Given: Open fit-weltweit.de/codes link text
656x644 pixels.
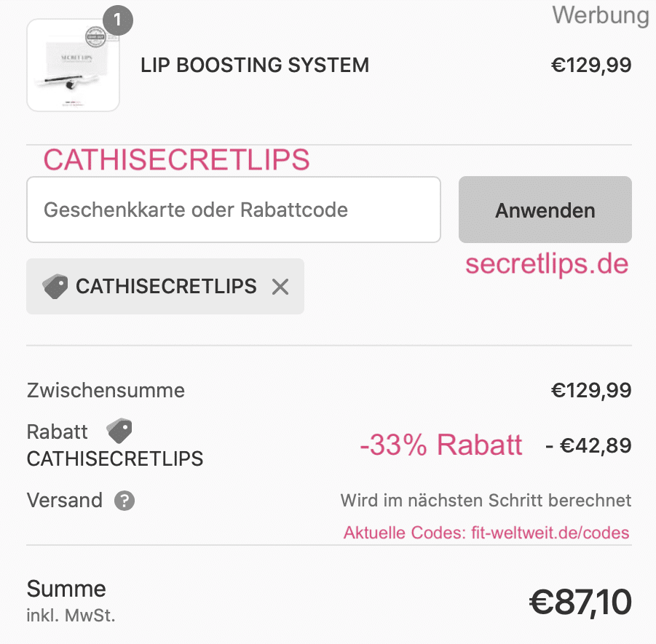Looking at the screenshot, I should point(550,533).
